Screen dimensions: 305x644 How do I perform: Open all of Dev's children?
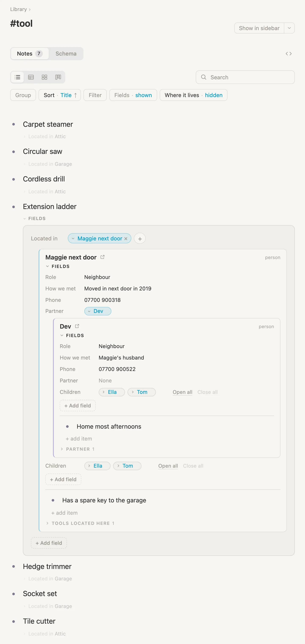pos(182,392)
